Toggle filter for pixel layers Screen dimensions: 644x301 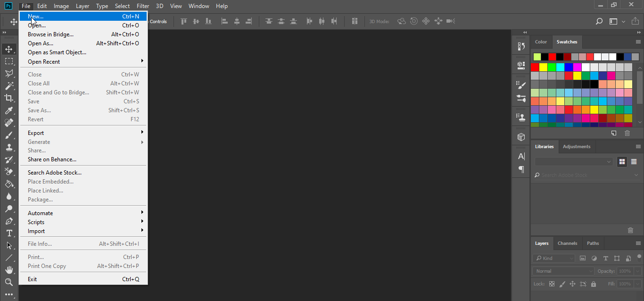(x=583, y=258)
